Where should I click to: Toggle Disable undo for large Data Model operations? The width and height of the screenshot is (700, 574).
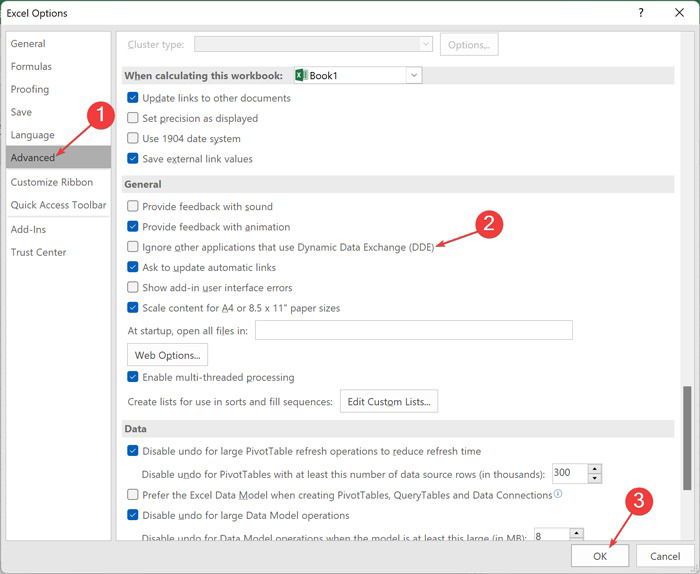pyautogui.click(x=133, y=515)
